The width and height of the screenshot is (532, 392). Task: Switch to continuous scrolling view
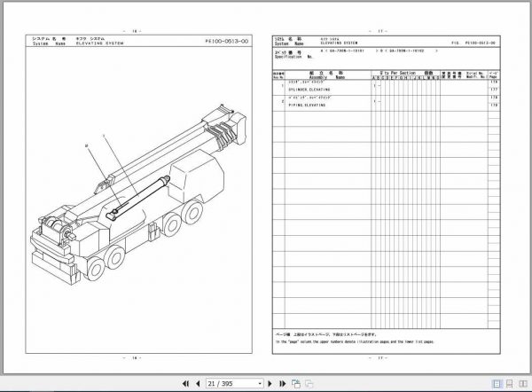pos(509,383)
